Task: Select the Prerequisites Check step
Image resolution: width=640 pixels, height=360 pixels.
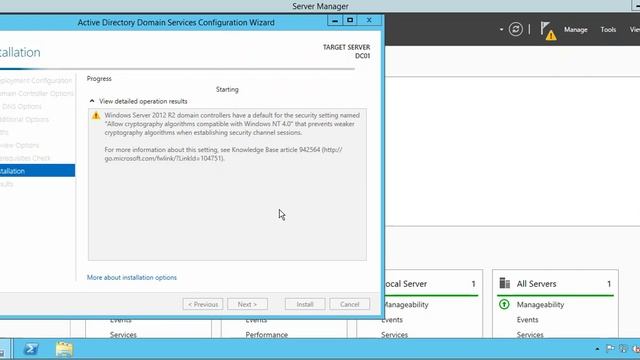Action: [x=25, y=158]
